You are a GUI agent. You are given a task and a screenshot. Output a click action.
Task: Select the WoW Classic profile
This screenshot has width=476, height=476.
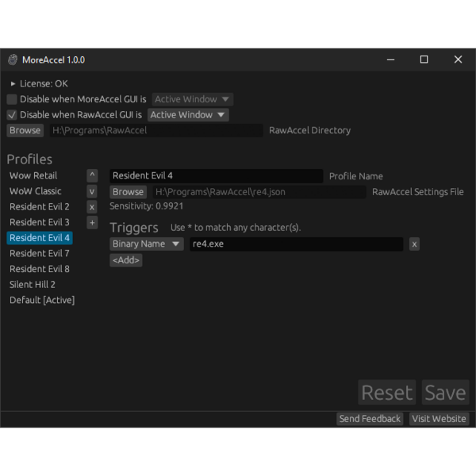[x=36, y=191]
